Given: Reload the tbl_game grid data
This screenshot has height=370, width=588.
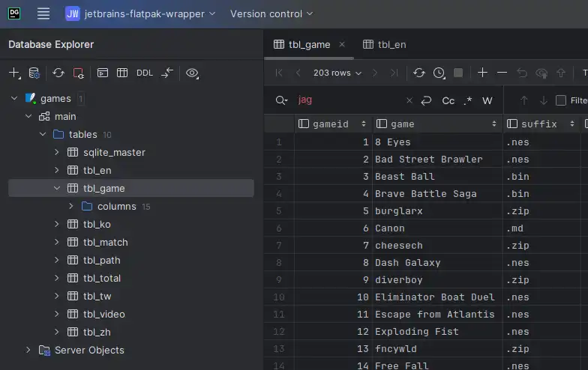Looking at the screenshot, I should (x=419, y=73).
